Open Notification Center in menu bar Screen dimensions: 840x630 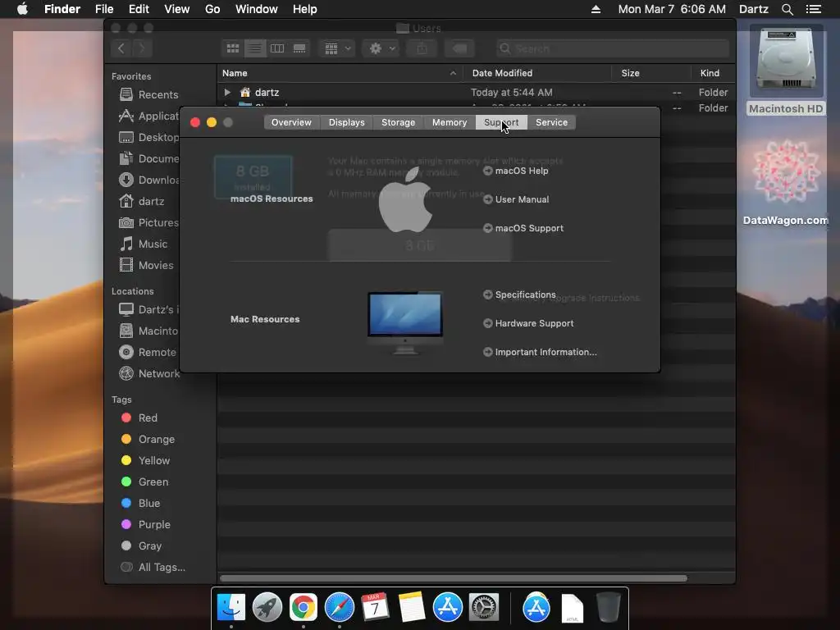[814, 9]
